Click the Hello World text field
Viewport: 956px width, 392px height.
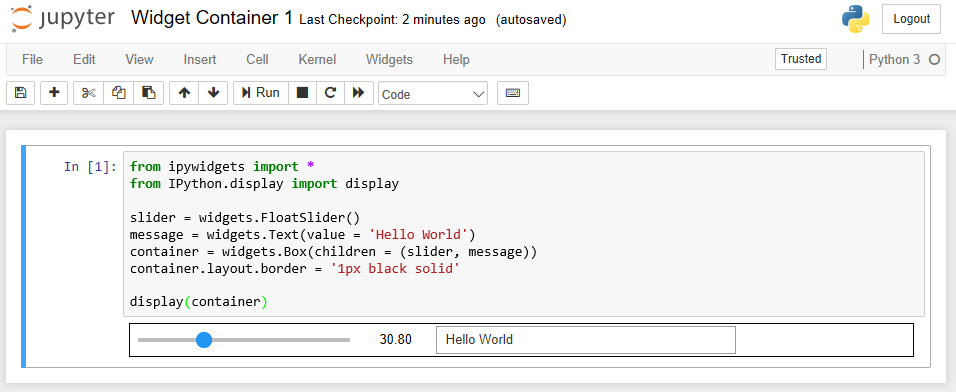(586, 340)
